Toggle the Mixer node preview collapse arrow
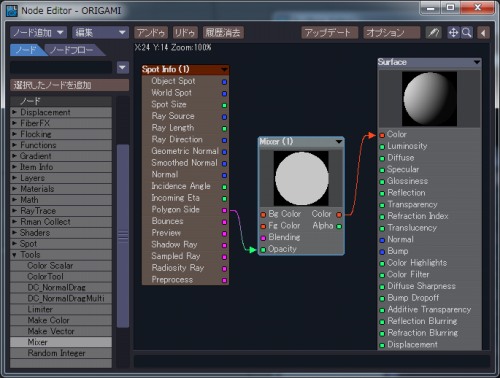Viewport: 500px width, 378px height. tap(339, 142)
